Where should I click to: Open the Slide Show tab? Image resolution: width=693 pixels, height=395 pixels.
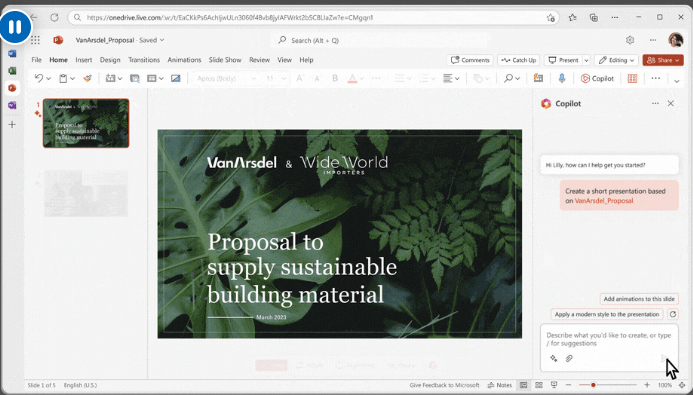(225, 60)
